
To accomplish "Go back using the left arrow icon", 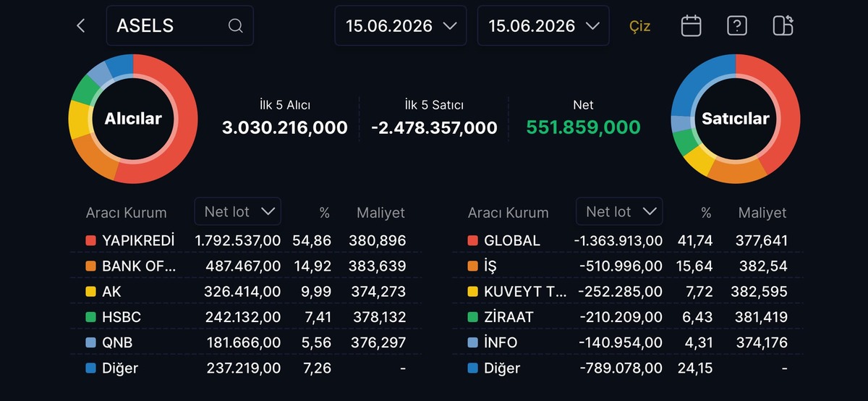I will tap(81, 26).
